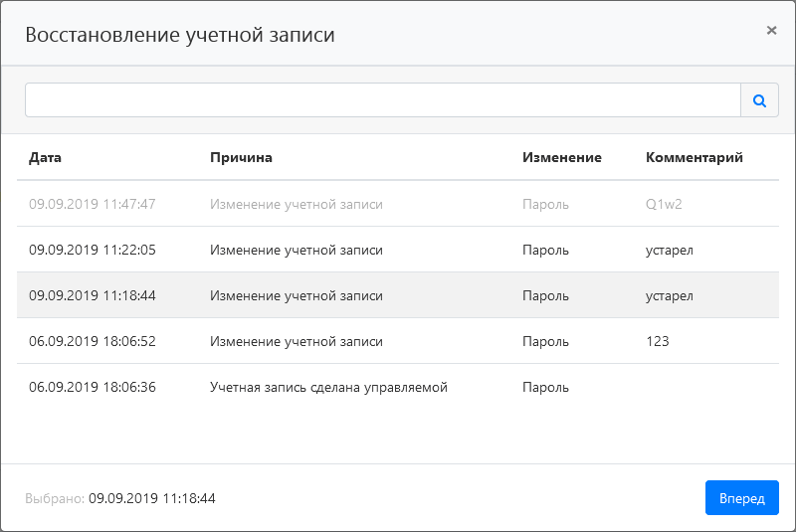Close the account recovery dialog
The height and width of the screenshot is (532, 796).
coord(771,31)
